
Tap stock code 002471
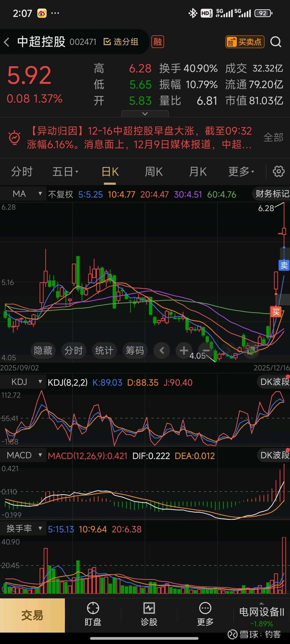[83, 42]
